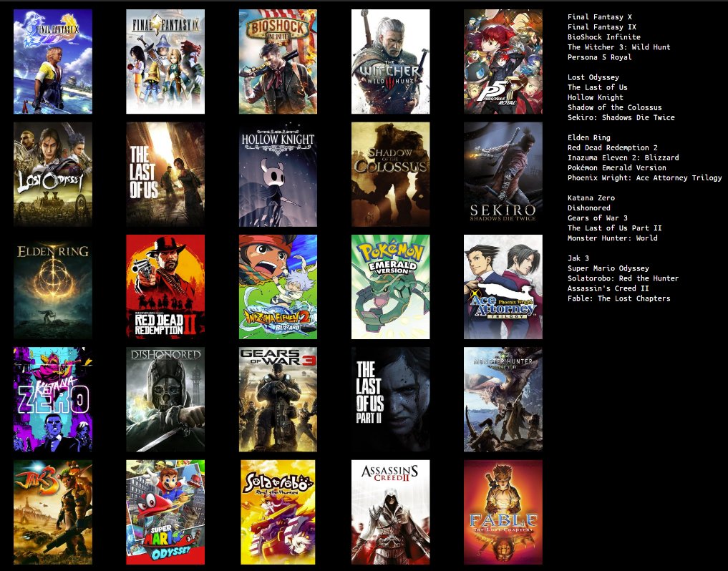Open the Ace Attorney Trilogy cover
The width and height of the screenshot is (728, 571).
click(x=503, y=287)
